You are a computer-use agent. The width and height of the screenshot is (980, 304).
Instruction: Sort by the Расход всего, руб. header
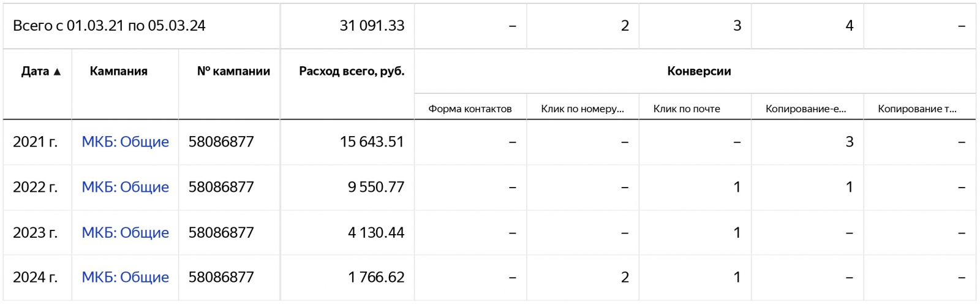(x=352, y=71)
